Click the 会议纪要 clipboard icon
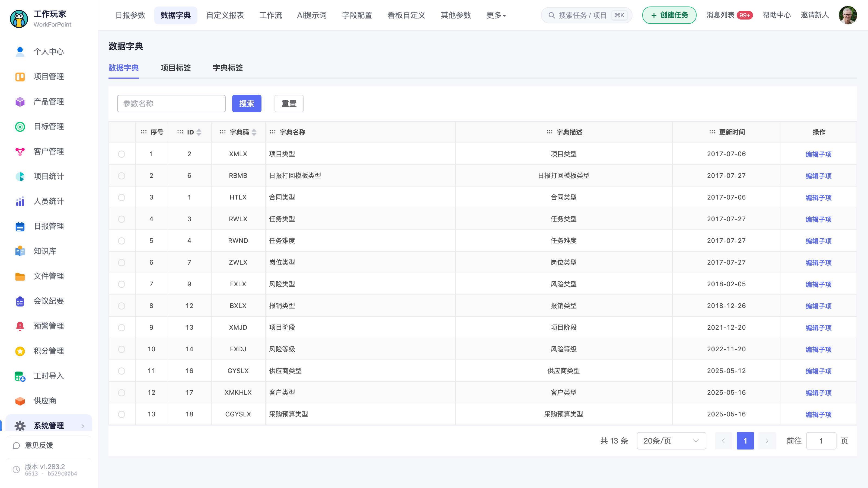This screenshot has width=868, height=488. click(20, 301)
